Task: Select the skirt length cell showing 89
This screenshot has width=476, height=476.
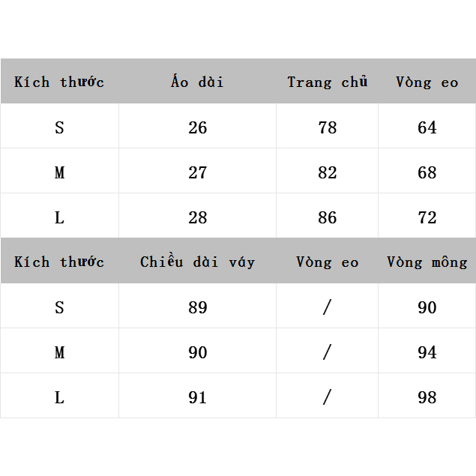Action: pyautogui.click(x=197, y=307)
